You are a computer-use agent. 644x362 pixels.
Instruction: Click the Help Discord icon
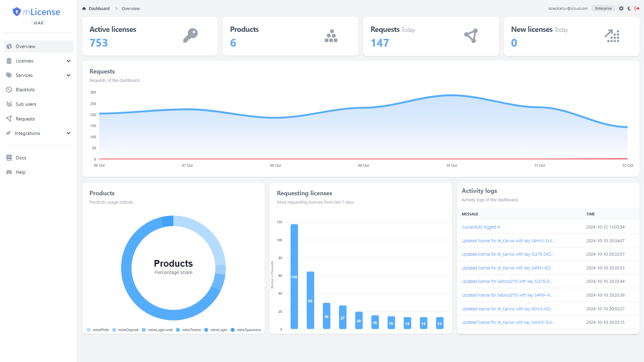click(x=9, y=172)
